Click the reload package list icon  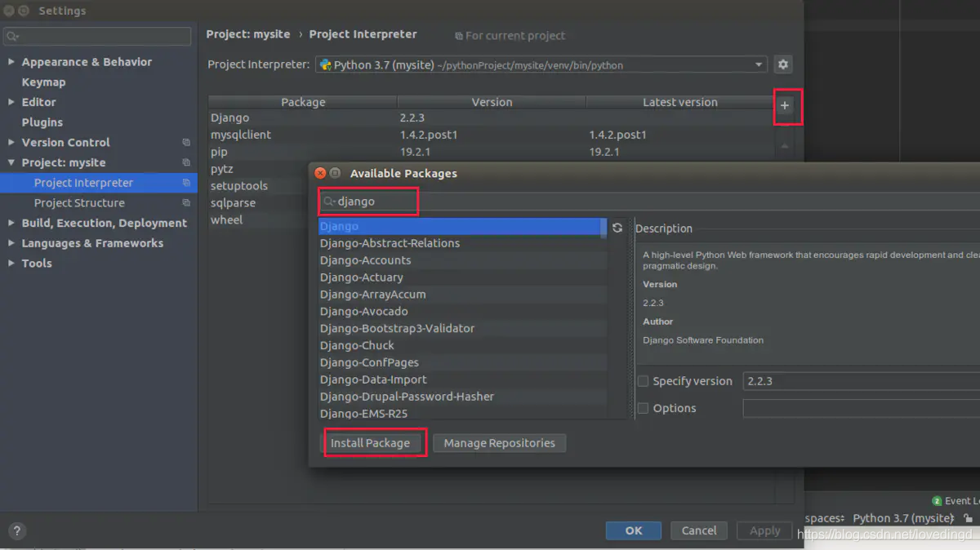pos(617,228)
